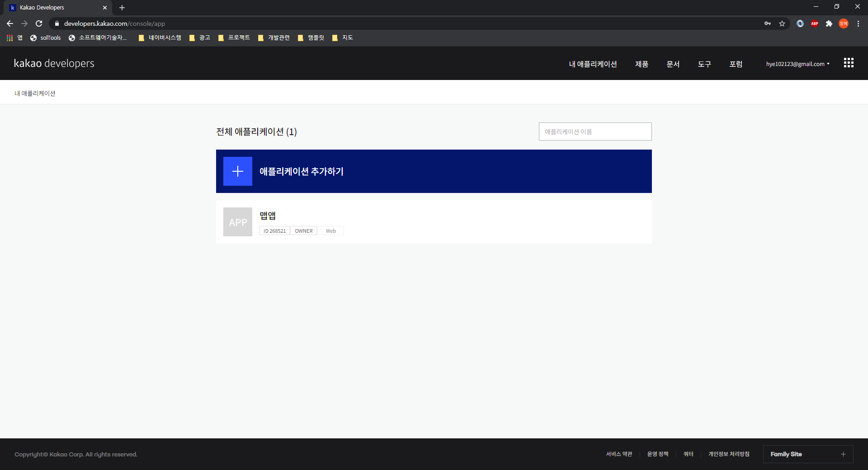The image size is (868, 470).
Task: Bookmark this page with star icon
Action: coord(782,23)
